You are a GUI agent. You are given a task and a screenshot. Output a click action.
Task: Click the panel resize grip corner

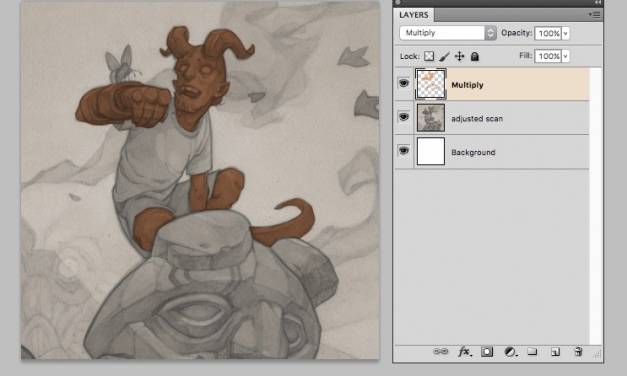(596, 354)
